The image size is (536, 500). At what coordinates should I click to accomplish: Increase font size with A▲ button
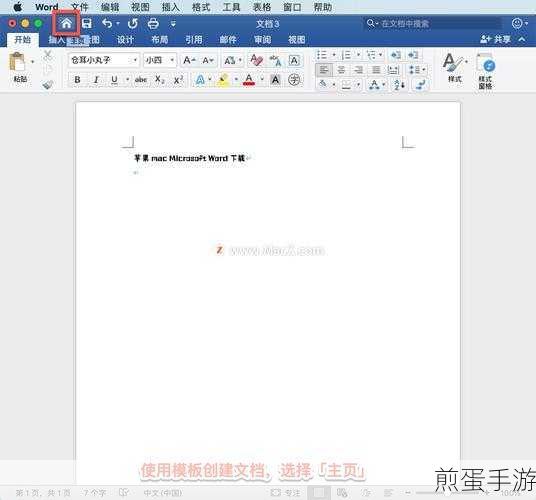pos(189,60)
